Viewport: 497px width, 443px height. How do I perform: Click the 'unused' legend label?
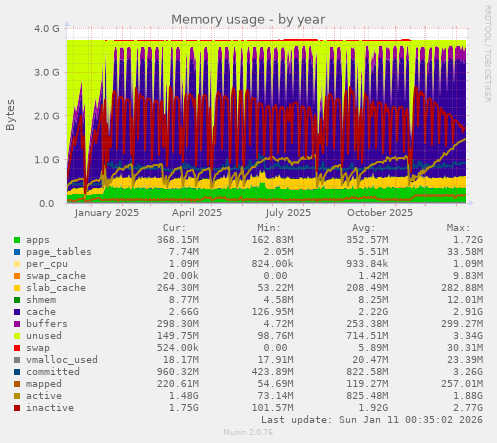click(x=44, y=336)
